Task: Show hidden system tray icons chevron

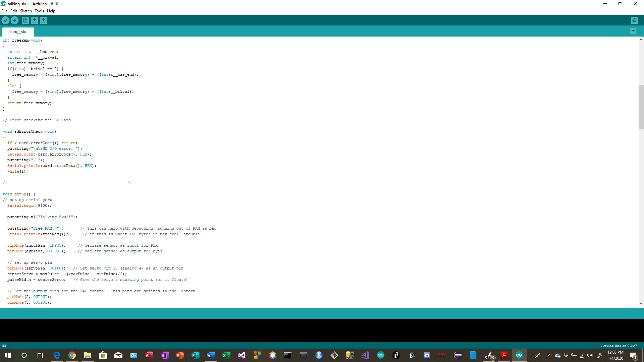Action: pos(549,355)
